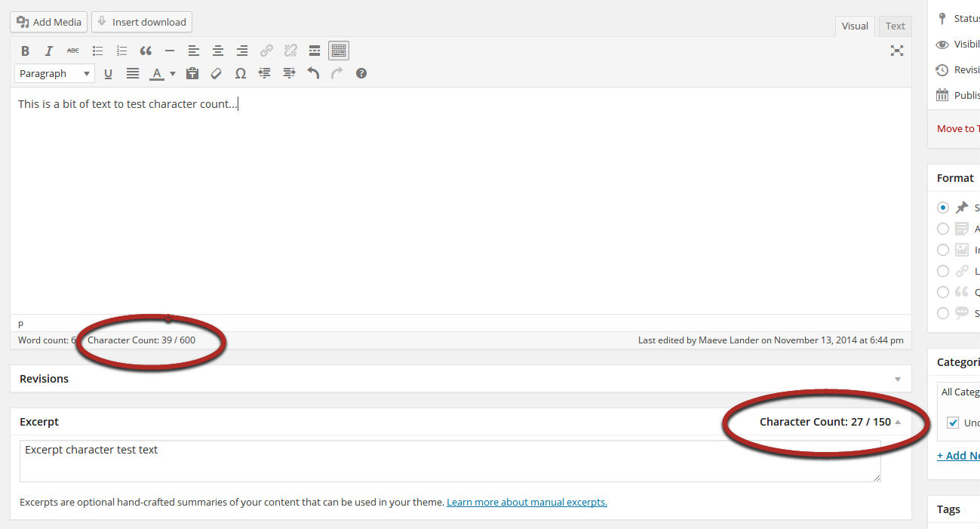Open the text color dropdown arrow
The width and height of the screenshot is (980, 529).
click(173, 73)
